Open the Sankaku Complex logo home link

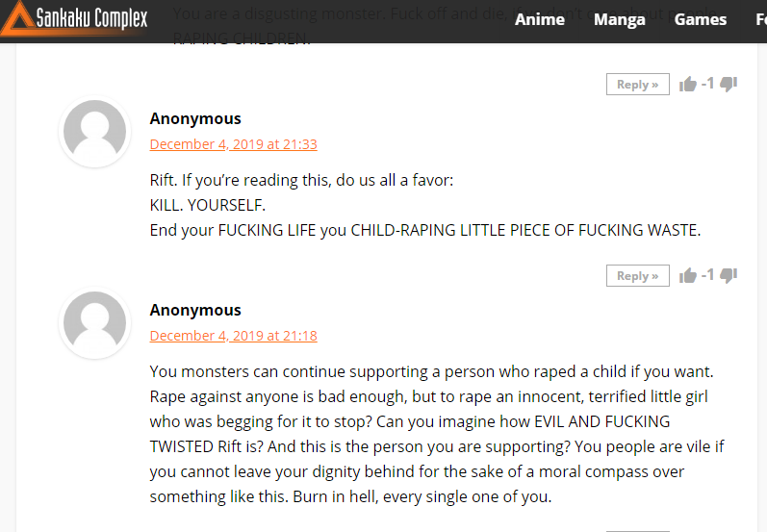74,18
